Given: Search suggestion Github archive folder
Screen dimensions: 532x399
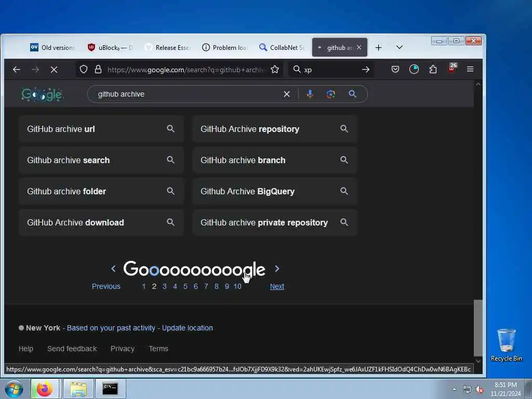Looking at the screenshot, I should click(101, 191).
